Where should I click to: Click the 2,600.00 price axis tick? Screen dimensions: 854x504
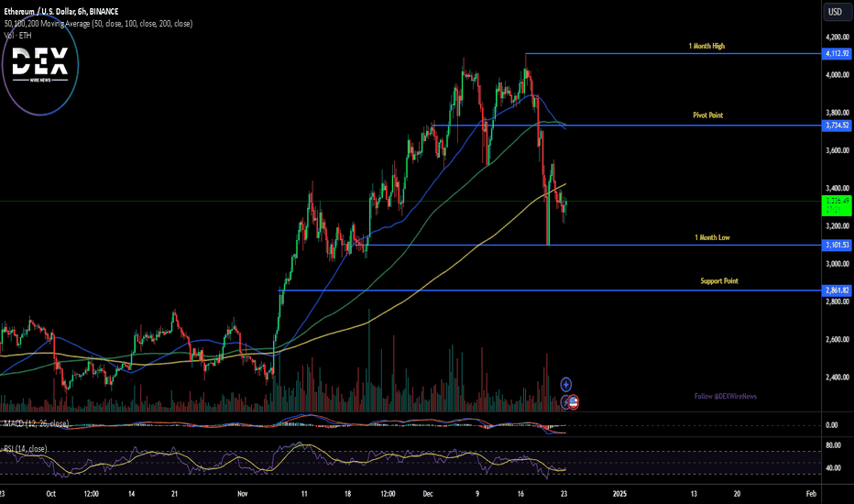(x=838, y=339)
